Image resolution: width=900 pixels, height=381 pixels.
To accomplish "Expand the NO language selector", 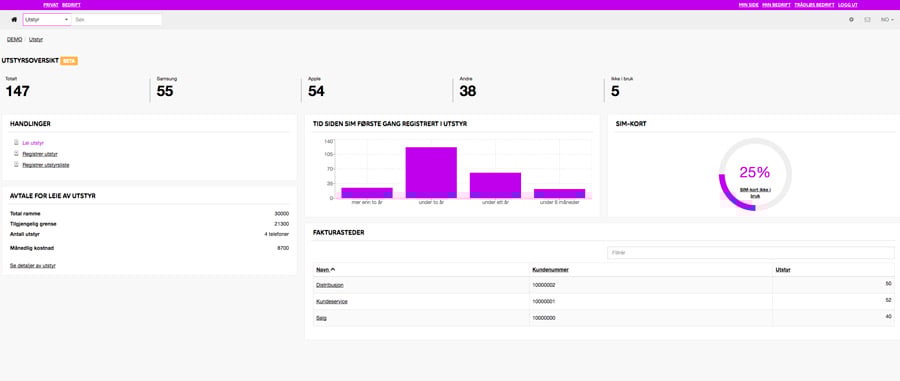I will tap(887, 20).
